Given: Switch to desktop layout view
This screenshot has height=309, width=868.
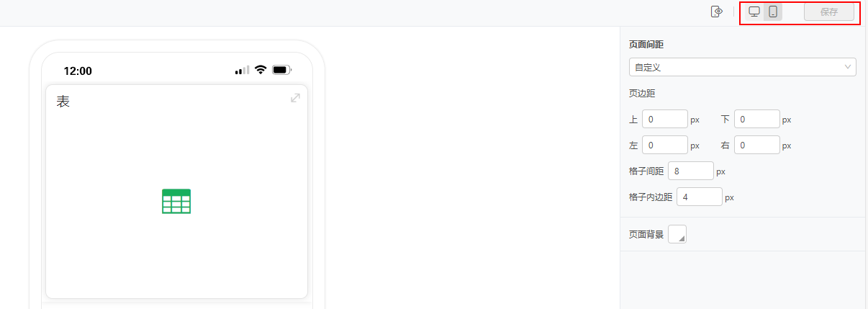Looking at the screenshot, I should point(754,12).
